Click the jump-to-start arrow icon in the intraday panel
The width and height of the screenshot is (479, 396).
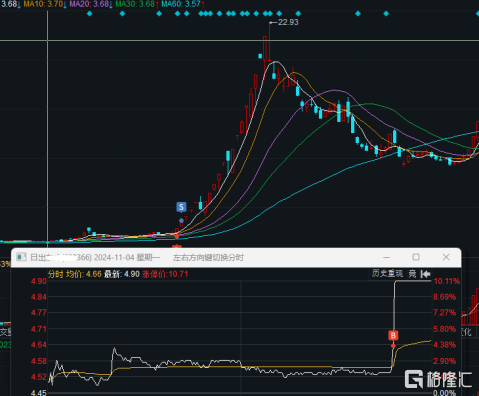tap(425, 274)
